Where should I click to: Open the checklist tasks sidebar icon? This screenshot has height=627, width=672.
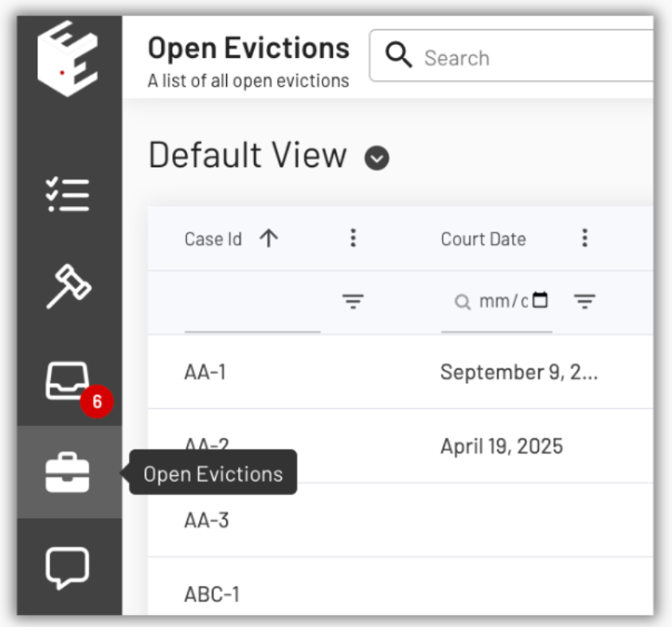68,194
